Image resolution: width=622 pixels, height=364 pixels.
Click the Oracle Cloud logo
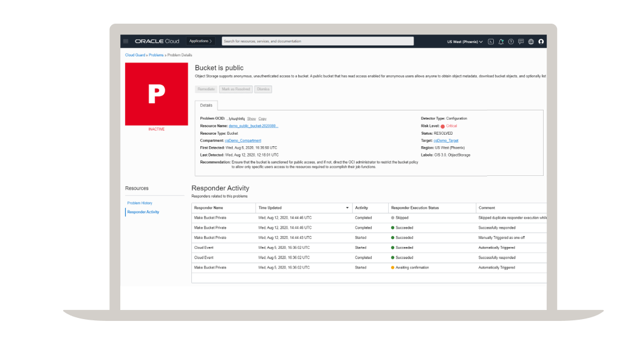tap(158, 41)
